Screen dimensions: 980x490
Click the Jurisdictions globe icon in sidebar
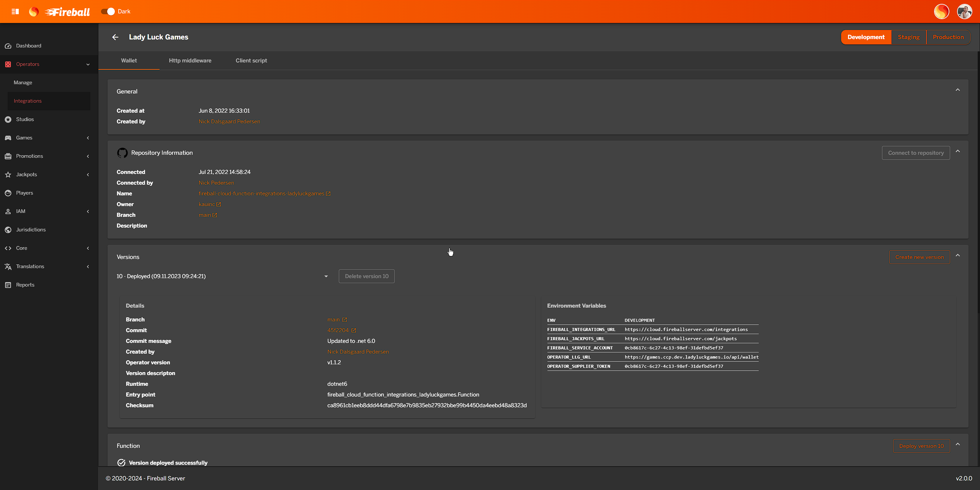(8, 230)
